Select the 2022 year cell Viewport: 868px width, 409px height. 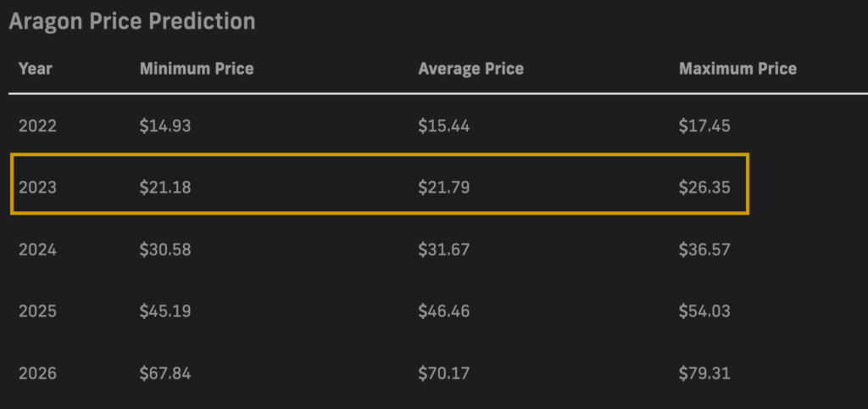pyautogui.click(x=37, y=126)
